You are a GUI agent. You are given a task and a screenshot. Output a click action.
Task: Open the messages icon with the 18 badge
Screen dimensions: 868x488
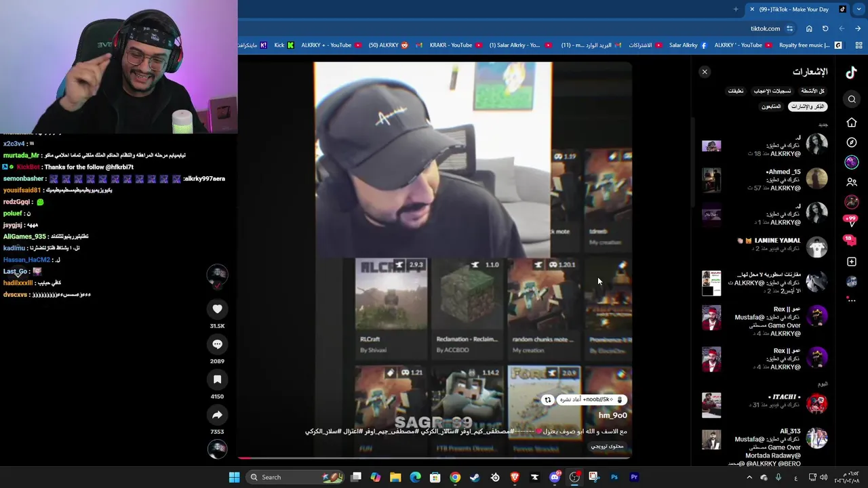tap(848, 240)
